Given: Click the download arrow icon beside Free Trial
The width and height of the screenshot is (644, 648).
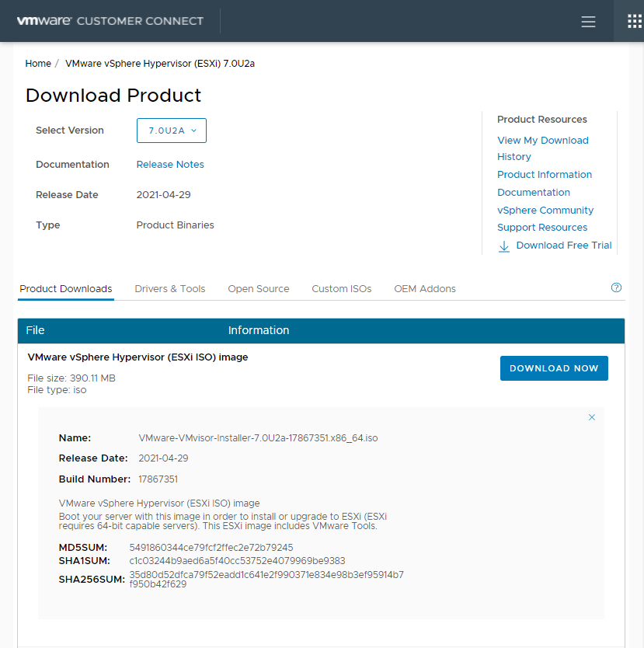Looking at the screenshot, I should coord(504,246).
